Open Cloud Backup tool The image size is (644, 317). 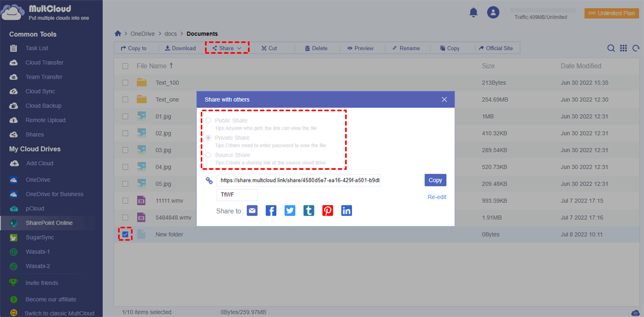click(x=43, y=106)
